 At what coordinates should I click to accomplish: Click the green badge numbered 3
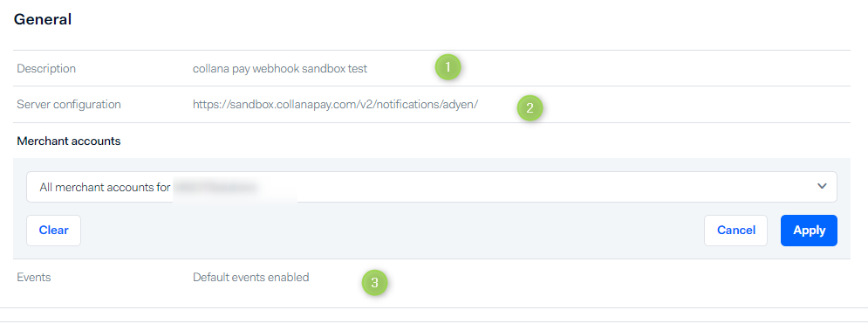[375, 283]
